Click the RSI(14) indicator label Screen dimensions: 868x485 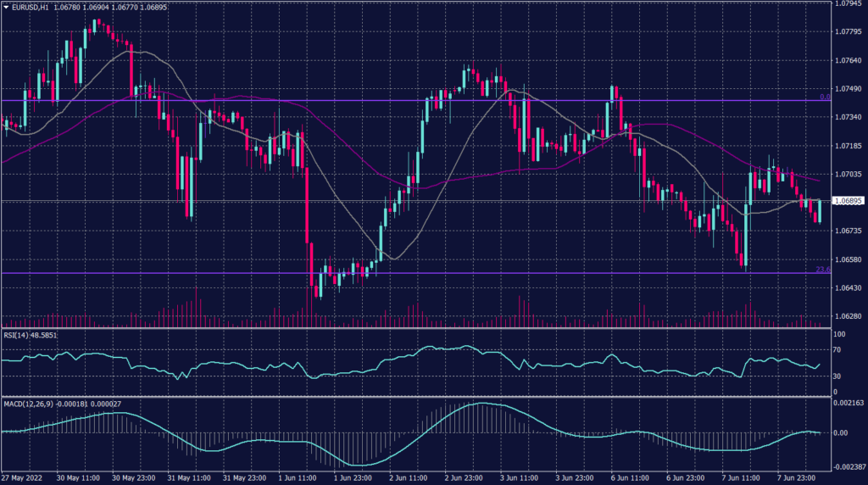pyautogui.click(x=15, y=335)
